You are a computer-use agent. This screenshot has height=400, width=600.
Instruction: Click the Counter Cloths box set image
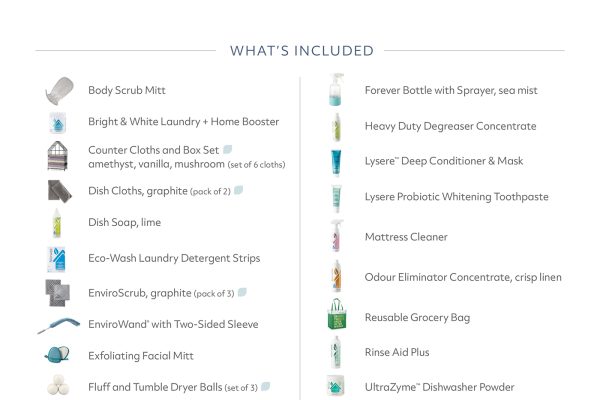(57, 155)
